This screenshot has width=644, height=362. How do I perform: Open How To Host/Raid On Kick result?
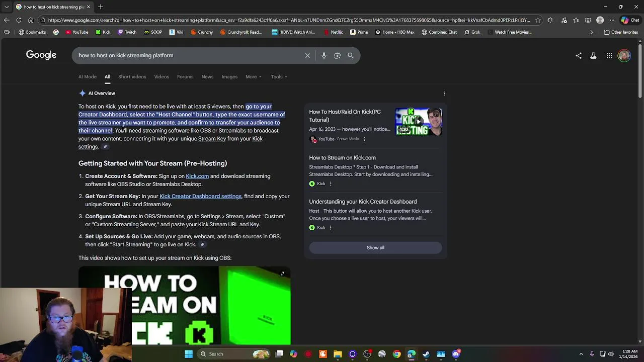(x=345, y=116)
